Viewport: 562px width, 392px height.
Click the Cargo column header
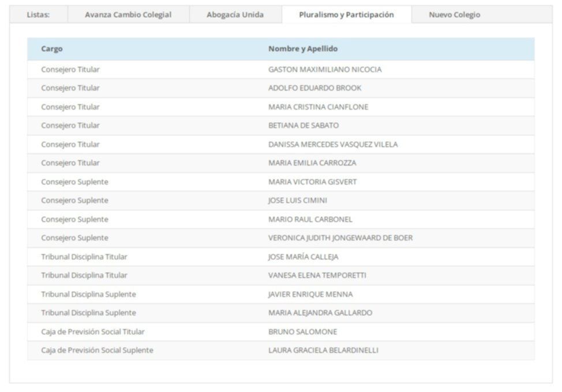tap(52, 49)
